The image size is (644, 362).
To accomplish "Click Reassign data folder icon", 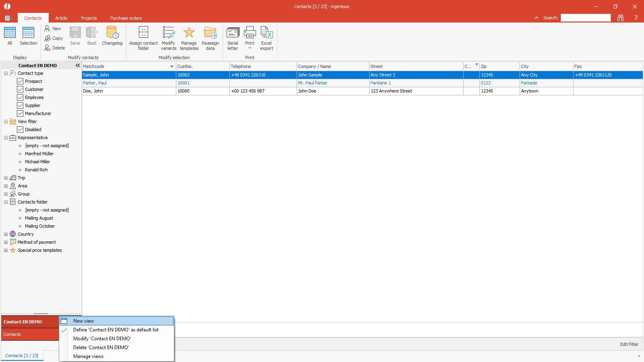I will 210,33.
